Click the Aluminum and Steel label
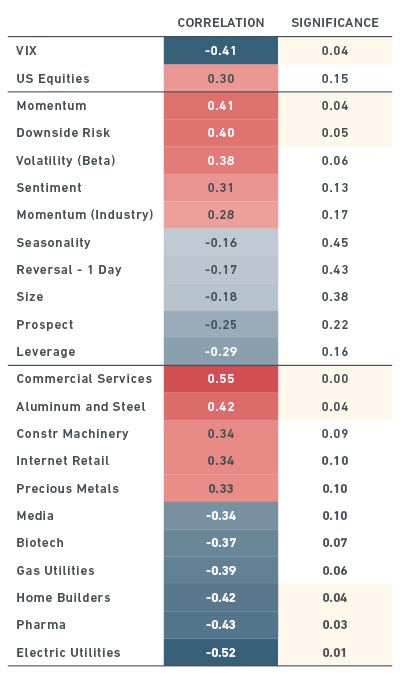This screenshot has width=400, height=673. point(81,406)
